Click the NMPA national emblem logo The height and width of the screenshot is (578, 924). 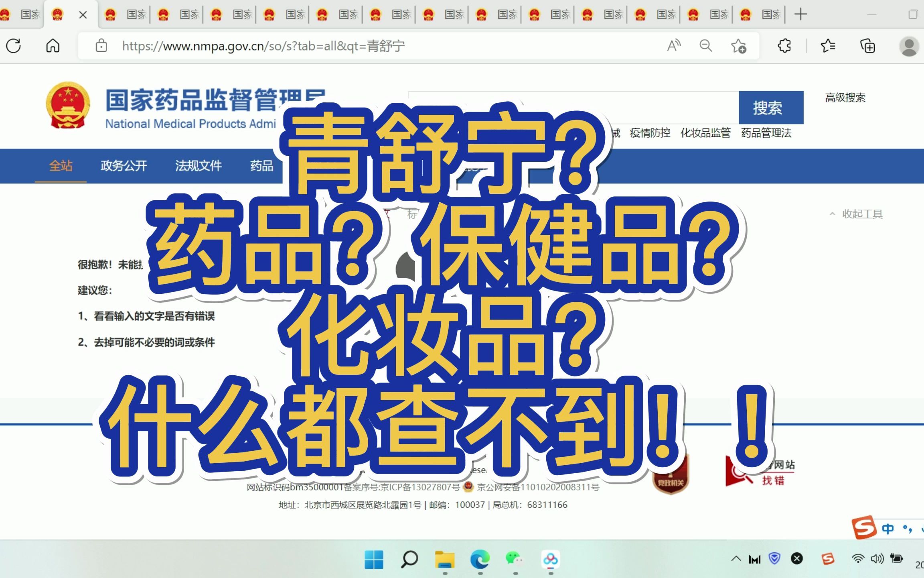(68, 105)
